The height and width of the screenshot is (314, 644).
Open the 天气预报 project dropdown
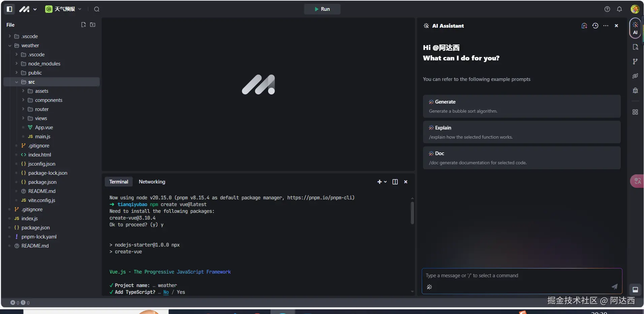(63, 9)
